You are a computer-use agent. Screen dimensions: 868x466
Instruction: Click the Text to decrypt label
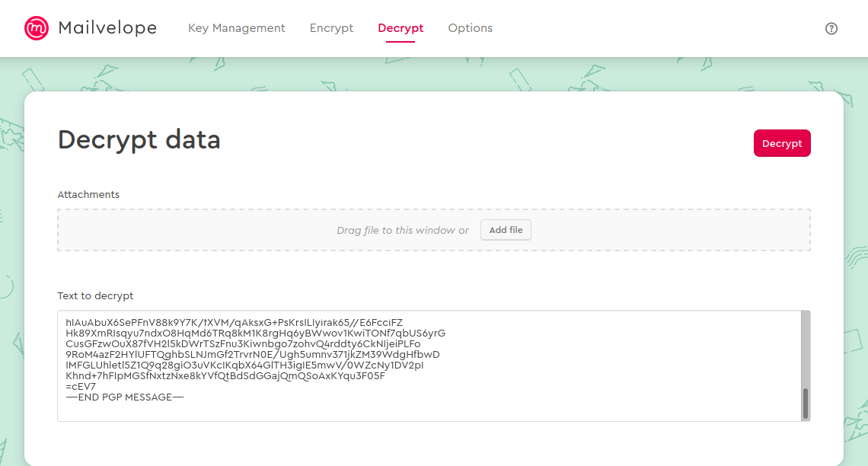(x=95, y=295)
